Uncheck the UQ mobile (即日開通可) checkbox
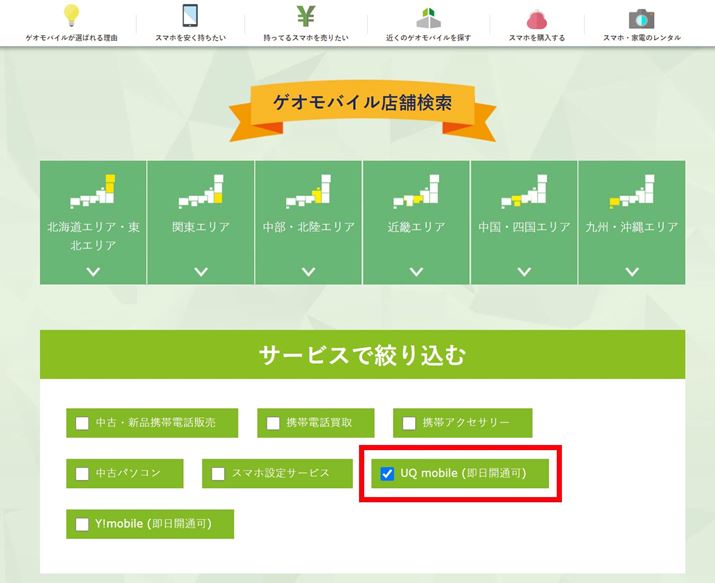This screenshot has height=583, width=715. point(387,474)
